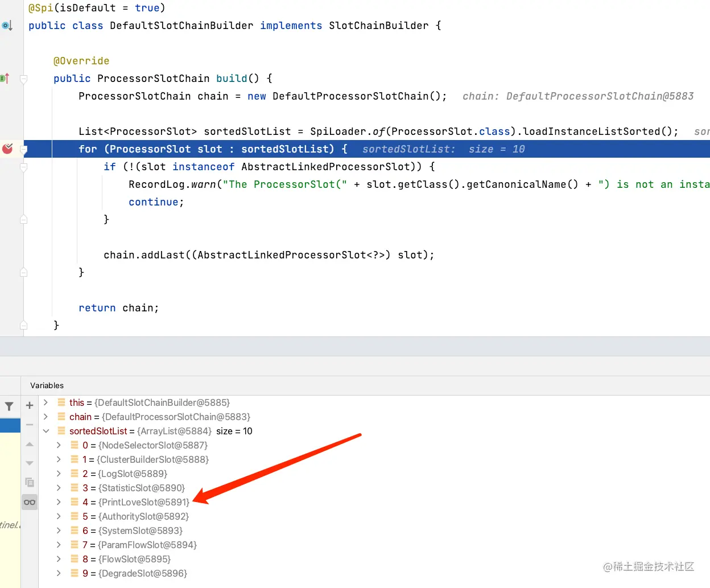Expand element 4 PrintLoveSlot

(x=59, y=502)
